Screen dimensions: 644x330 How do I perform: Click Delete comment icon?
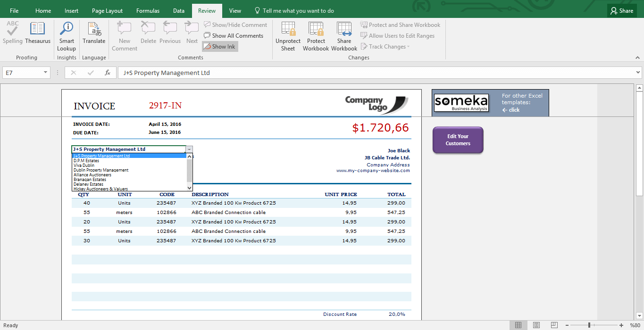click(x=148, y=33)
